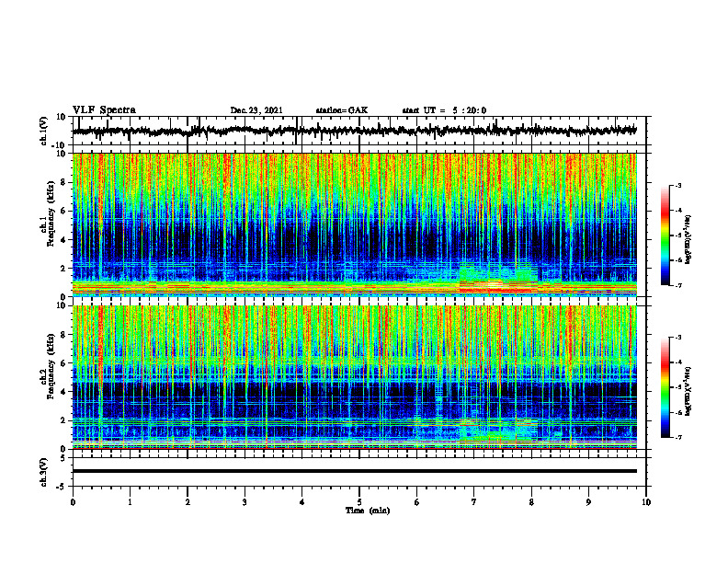Click the 'start UT = 5:20:0' label
The width and height of the screenshot is (728, 563).
[444, 110]
